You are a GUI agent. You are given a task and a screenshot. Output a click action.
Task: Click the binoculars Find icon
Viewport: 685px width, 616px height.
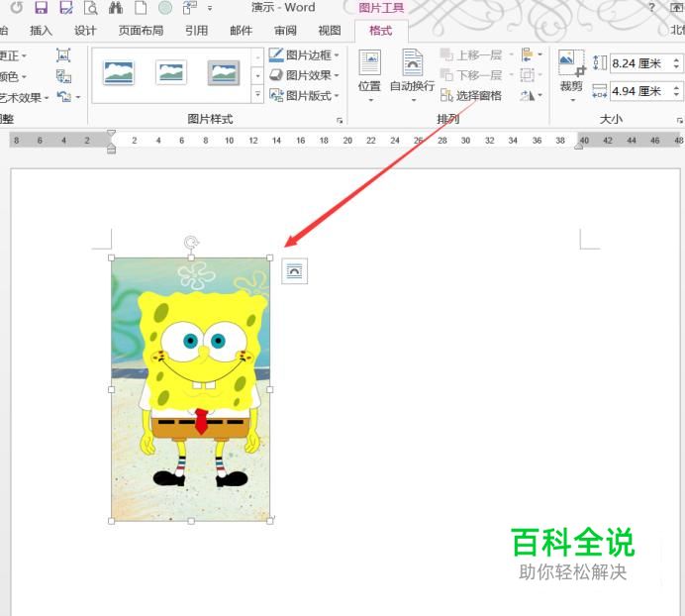pos(116,8)
